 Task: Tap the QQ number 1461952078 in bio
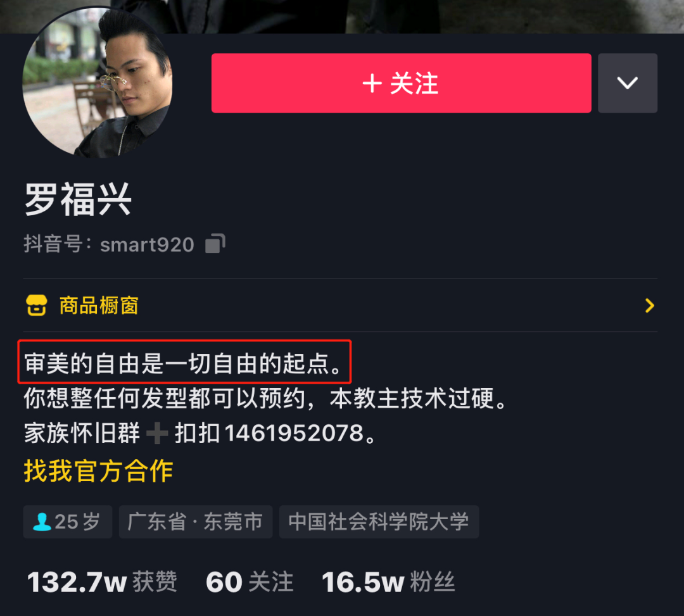[x=294, y=433]
